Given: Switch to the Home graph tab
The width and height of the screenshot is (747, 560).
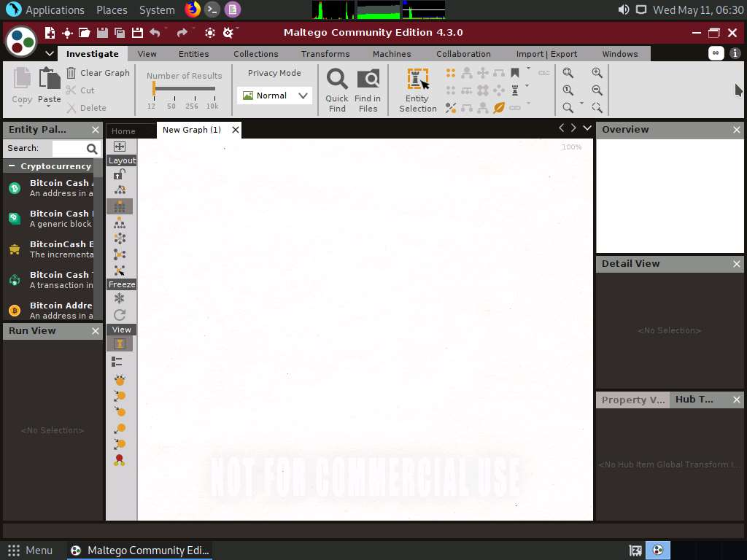Looking at the screenshot, I should tap(123, 131).
